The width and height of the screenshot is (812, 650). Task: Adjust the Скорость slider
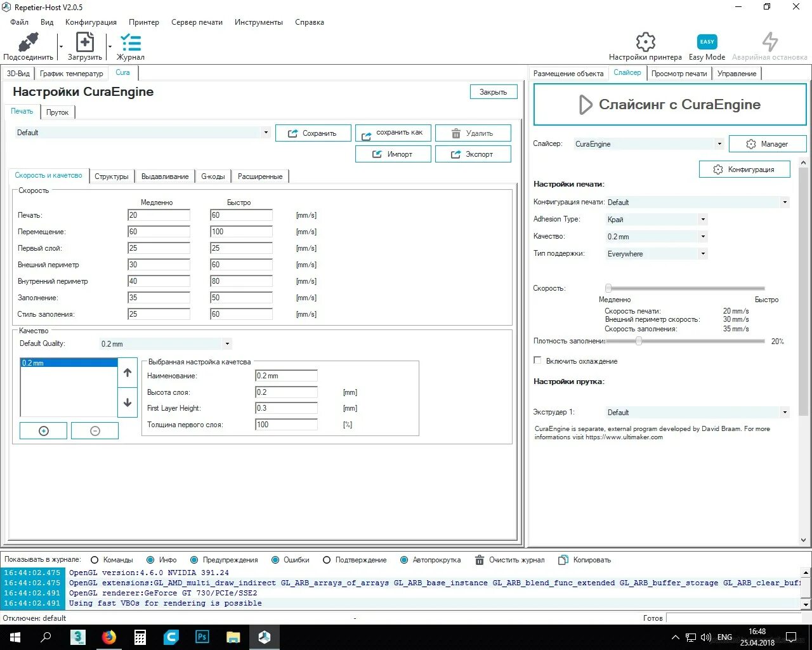point(608,288)
